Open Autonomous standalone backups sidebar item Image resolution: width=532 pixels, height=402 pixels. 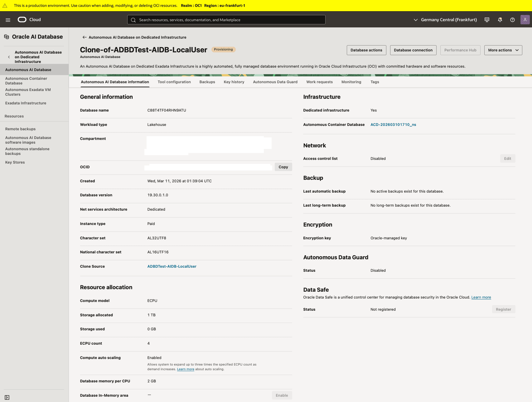(27, 151)
